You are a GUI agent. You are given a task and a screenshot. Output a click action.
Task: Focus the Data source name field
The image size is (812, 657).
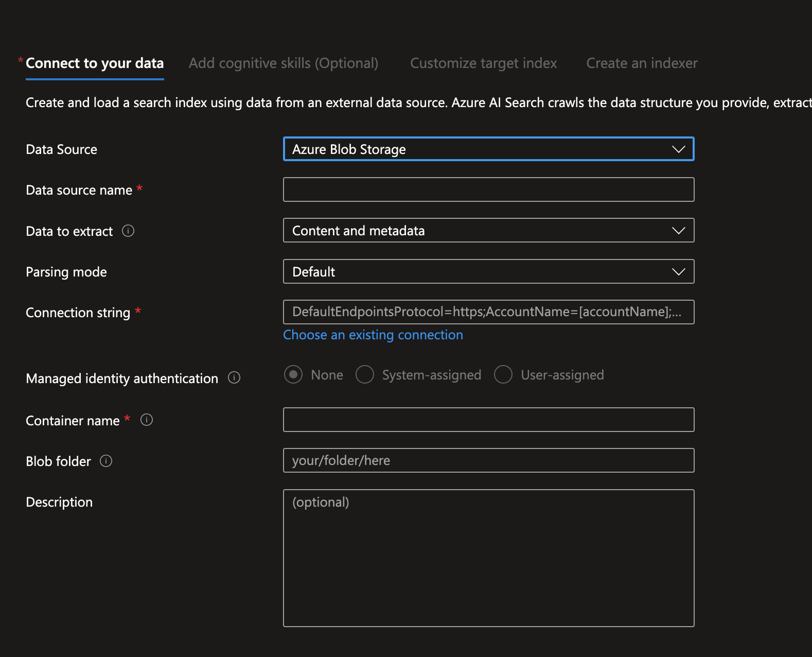488,189
